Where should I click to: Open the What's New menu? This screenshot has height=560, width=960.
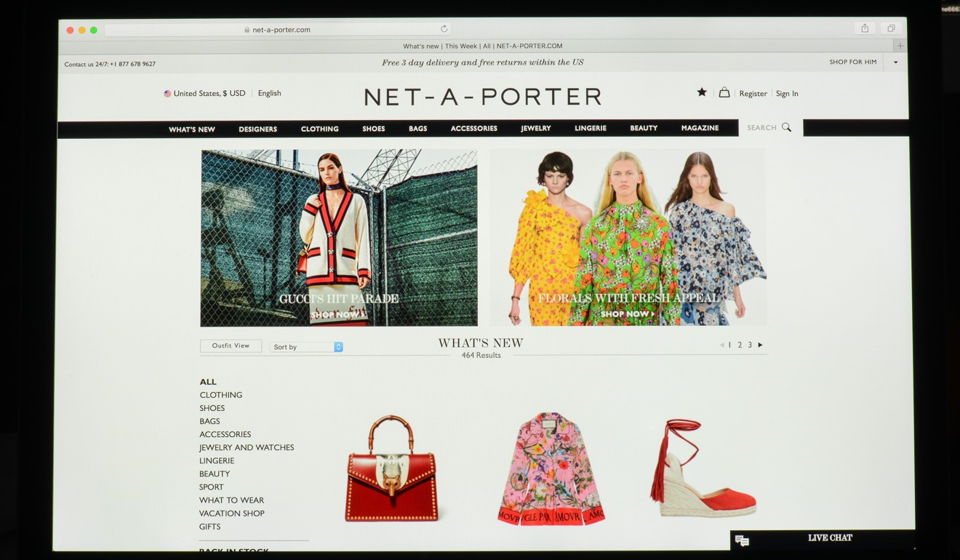(x=192, y=129)
